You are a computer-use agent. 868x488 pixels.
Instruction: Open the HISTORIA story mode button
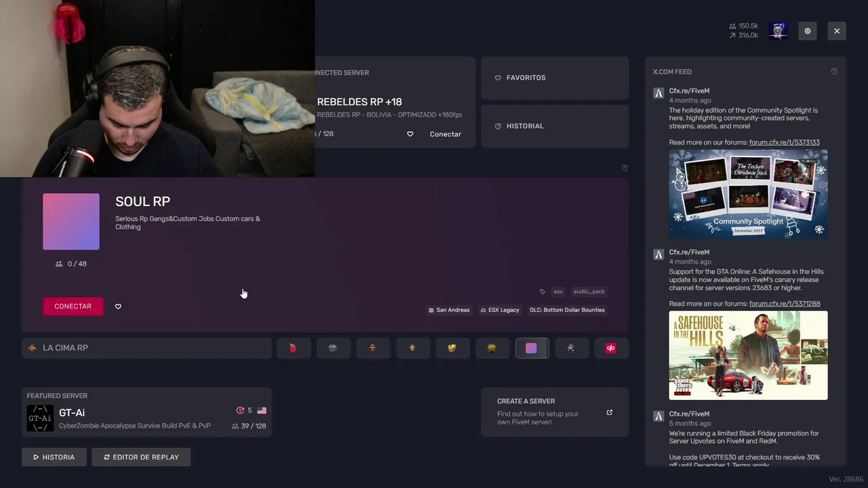pyautogui.click(x=54, y=457)
